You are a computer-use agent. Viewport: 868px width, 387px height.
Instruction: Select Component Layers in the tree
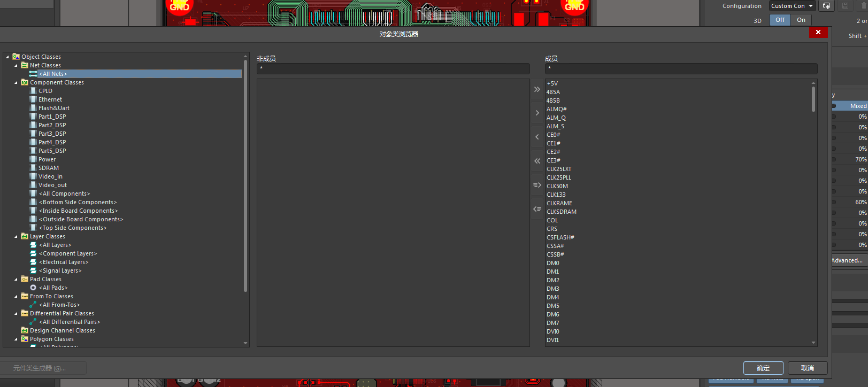tap(68, 253)
